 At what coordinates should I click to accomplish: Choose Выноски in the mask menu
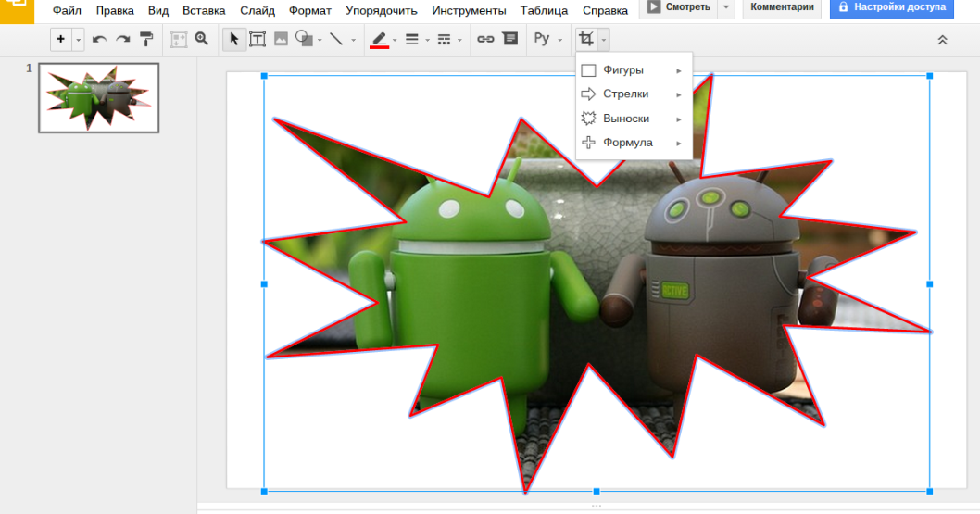click(634, 119)
